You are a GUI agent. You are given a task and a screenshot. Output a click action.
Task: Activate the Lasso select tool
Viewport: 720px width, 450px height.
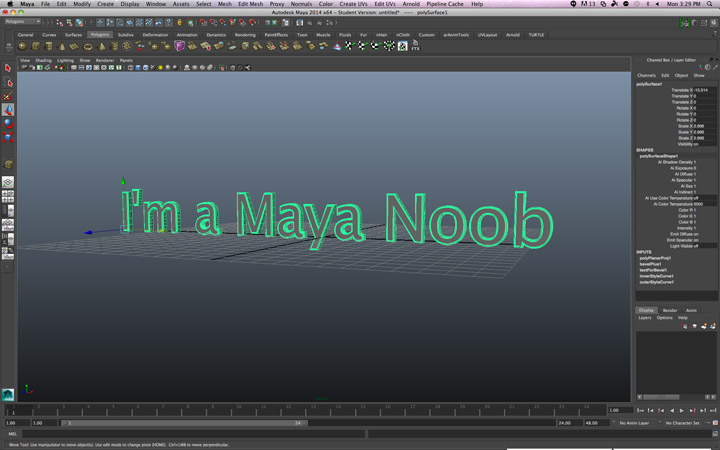tap(8, 82)
